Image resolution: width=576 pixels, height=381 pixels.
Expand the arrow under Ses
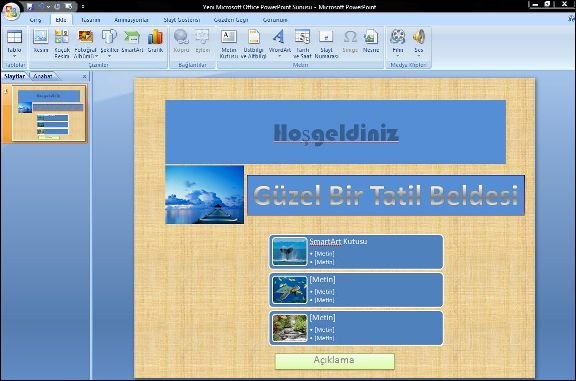click(418, 56)
